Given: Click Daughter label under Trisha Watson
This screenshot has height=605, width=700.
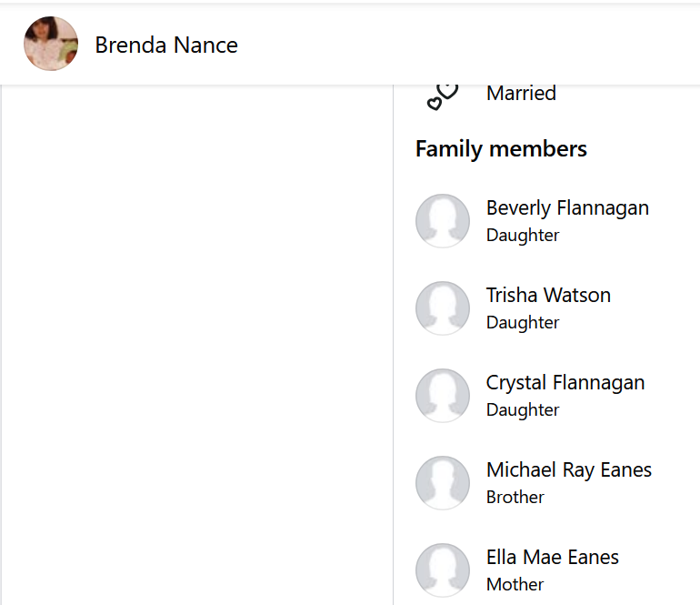Looking at the screenshot, I should pyautogui.click(x=523, y=322).
